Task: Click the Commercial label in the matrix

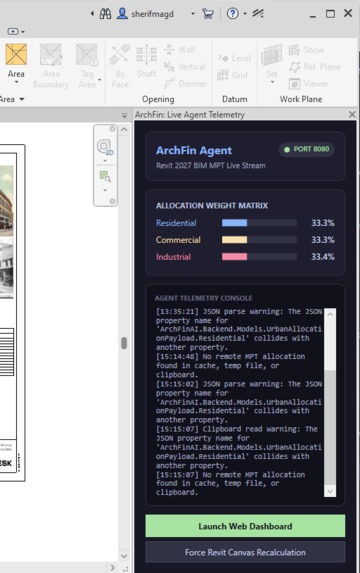Action: coord(178,240)
